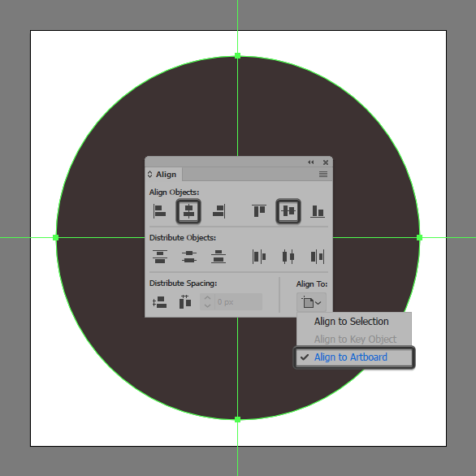Image resolution: width=476 pixels, height=476 pixels.
Task: Collapse the Align panel with double arrows
Action: coord(310,162)
